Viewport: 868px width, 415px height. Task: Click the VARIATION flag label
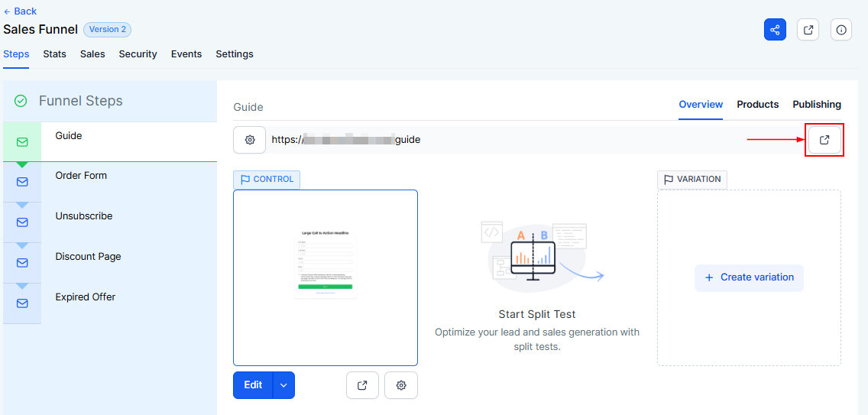(692, 179)
